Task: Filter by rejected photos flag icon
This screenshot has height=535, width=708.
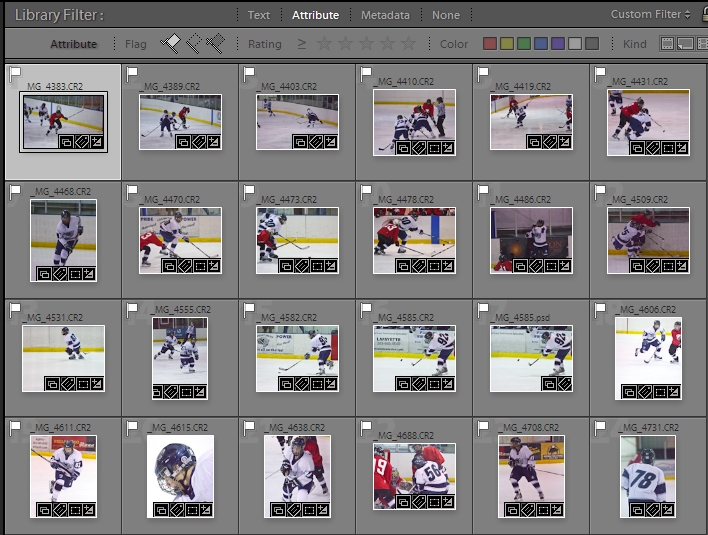Action: click(x=215, y=43)
